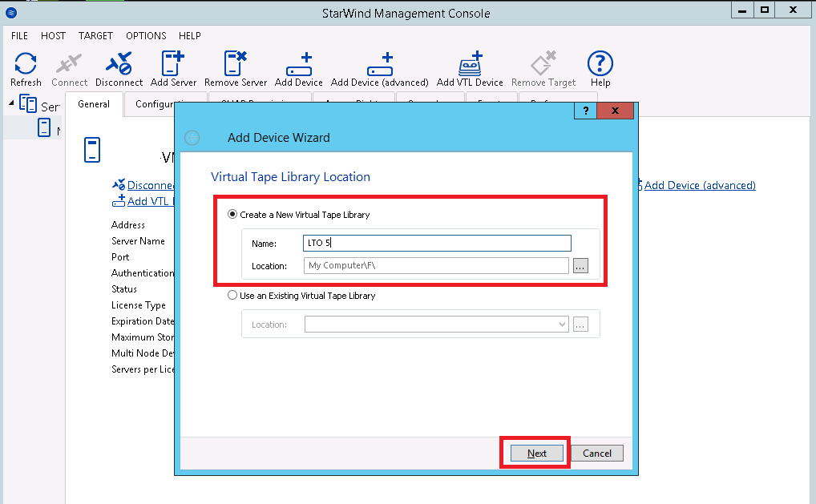
Task: Open the TARGET menu
Action: coord(95,35)
